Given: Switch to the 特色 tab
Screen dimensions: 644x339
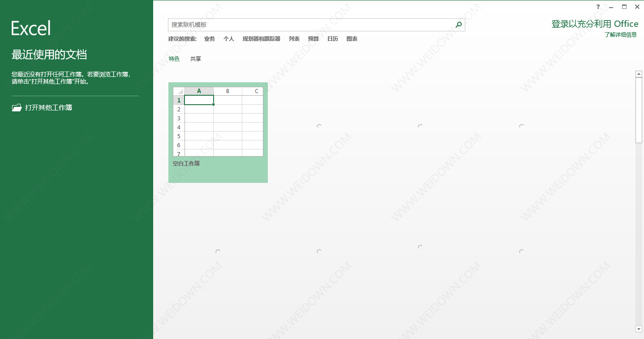Looking at the screenshot, I should point(174,59).
